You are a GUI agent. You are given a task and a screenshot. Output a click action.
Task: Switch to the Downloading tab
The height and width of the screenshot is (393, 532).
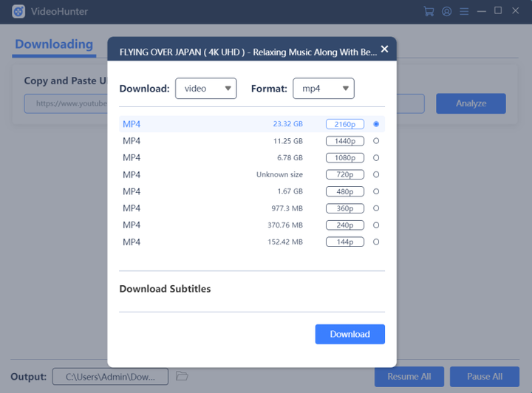(x=54, y=44)
